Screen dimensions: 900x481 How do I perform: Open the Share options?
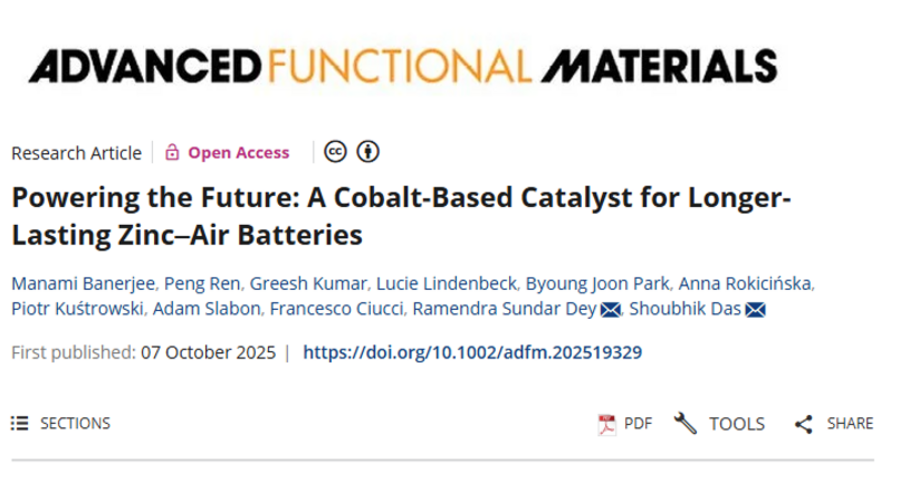tap(834, 423)
